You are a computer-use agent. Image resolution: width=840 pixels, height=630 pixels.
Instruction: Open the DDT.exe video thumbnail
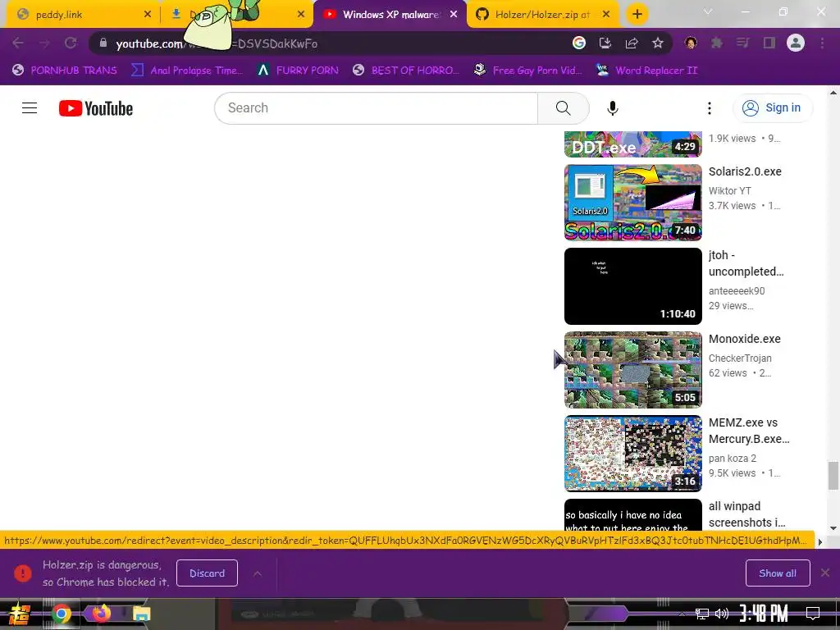point(632,144)
